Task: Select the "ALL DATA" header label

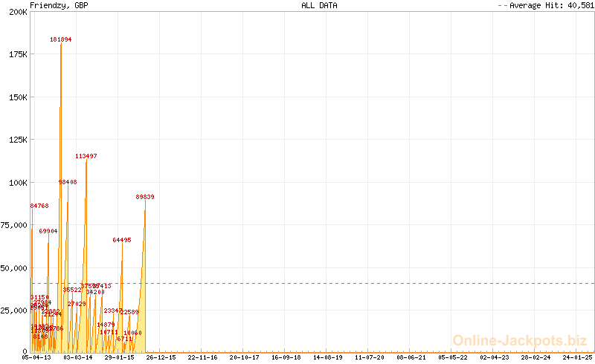Action: [319, 5]
